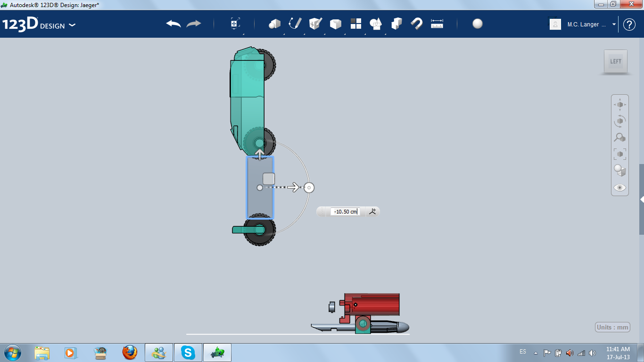
Task: Open Skype from the taskbar
Action: (x=188, y=353)
